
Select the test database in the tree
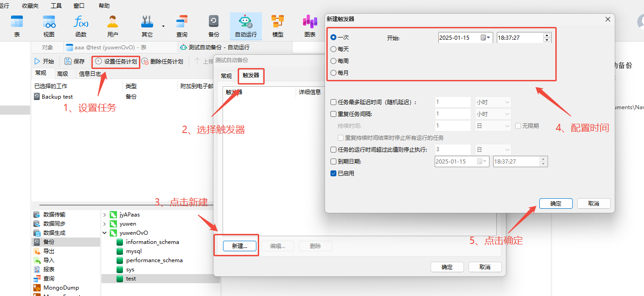coord(131,278)
